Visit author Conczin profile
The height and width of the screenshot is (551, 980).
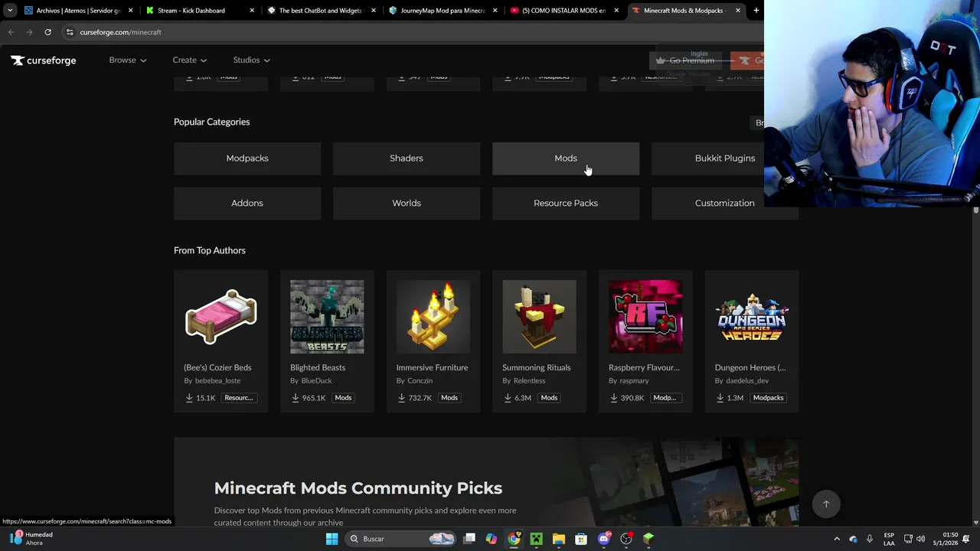click(420, 381)
